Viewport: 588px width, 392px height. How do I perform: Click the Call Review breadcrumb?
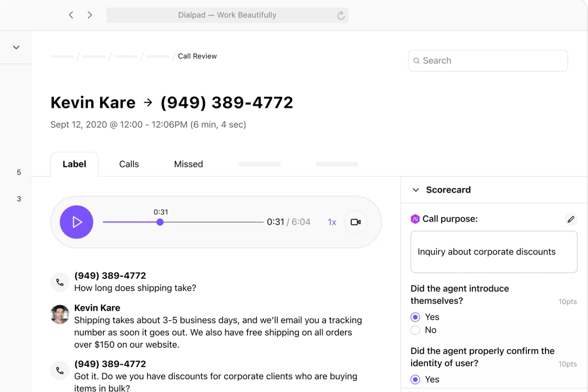point(197,56)
